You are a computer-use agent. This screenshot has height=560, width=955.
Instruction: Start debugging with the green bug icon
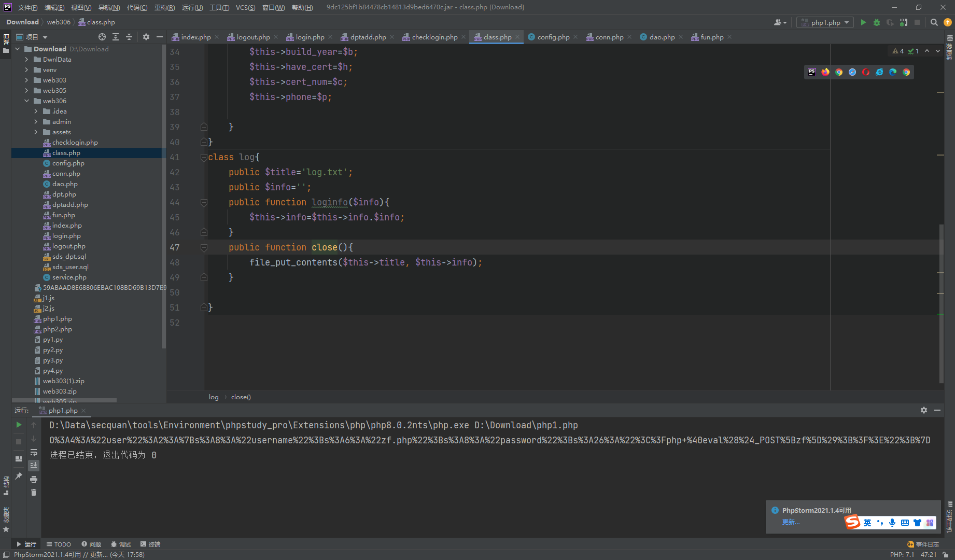(x=877, y=22)
